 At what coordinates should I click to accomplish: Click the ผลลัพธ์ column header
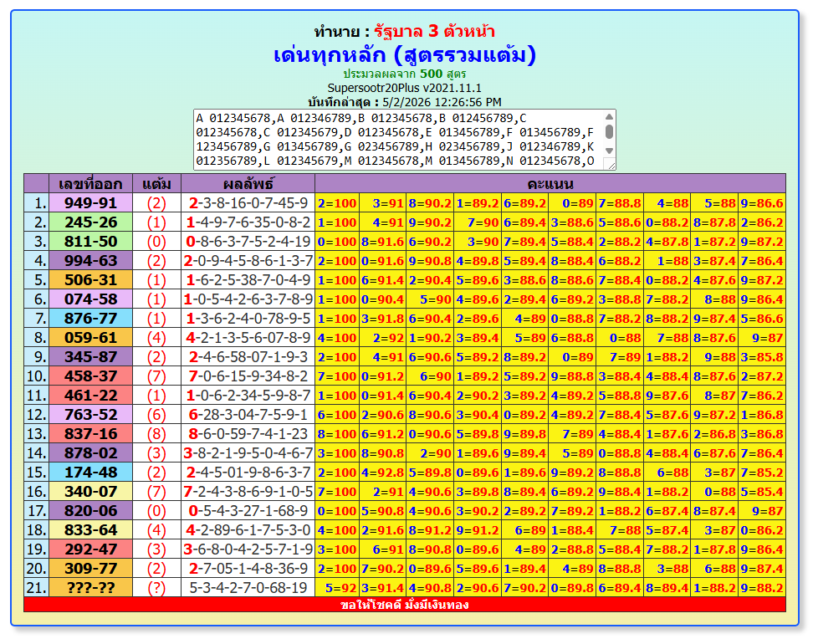pyautogui.click(x=248, y=183)
